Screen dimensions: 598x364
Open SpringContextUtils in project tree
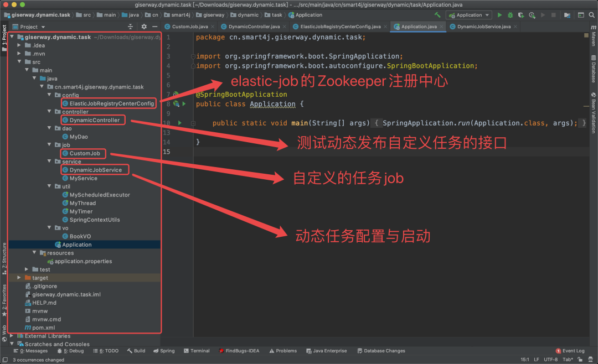91,220
